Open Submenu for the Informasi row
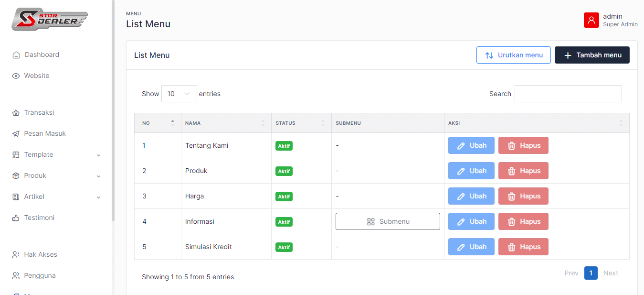 [388, 221]
